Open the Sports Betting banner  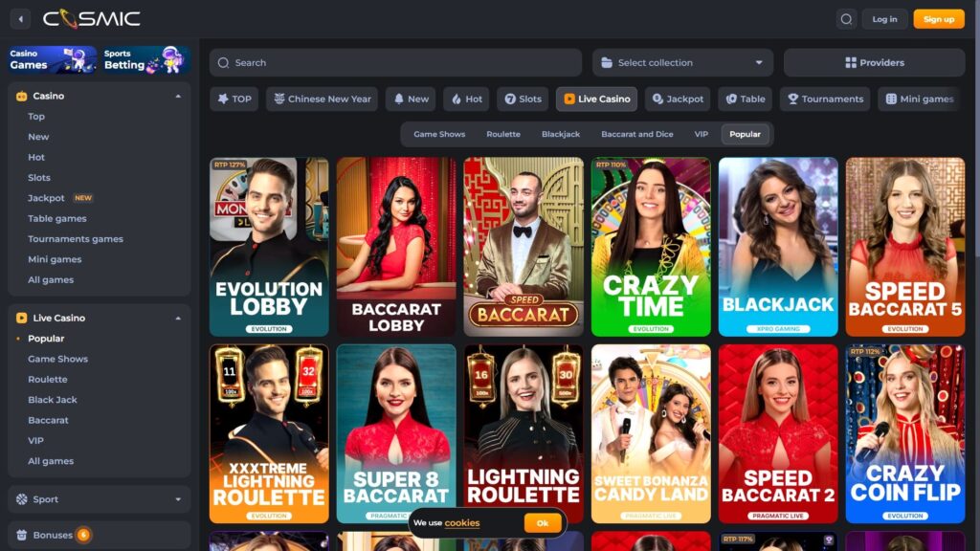146,59
